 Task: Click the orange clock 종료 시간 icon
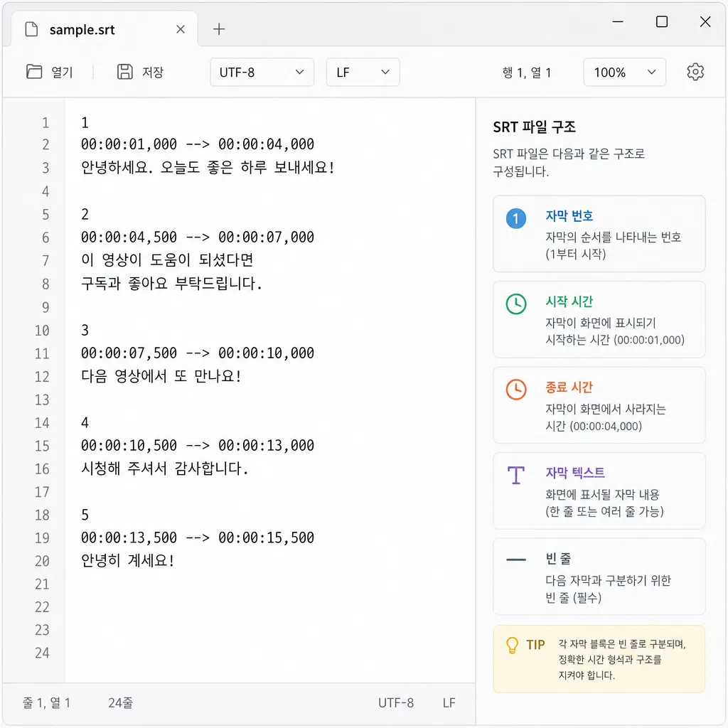(x=516, y=390)
